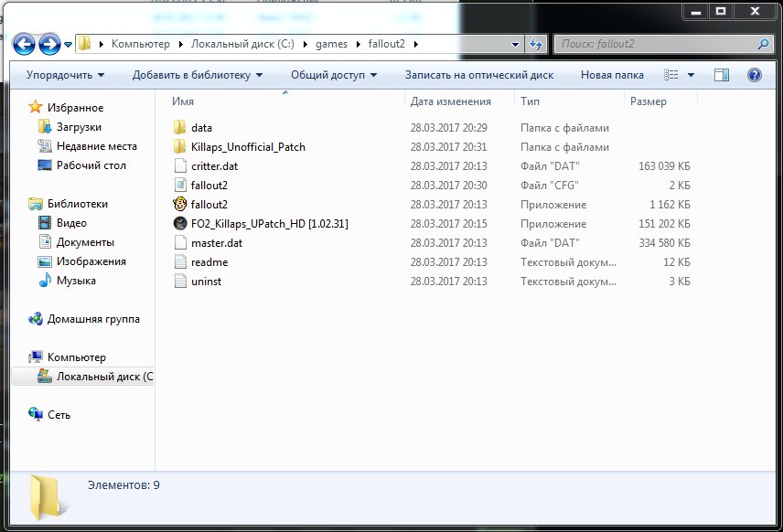Image resolution: width=783 pixels, height=532 pixels.
Task: Change view using the view icon
Action: click(671, 75)
